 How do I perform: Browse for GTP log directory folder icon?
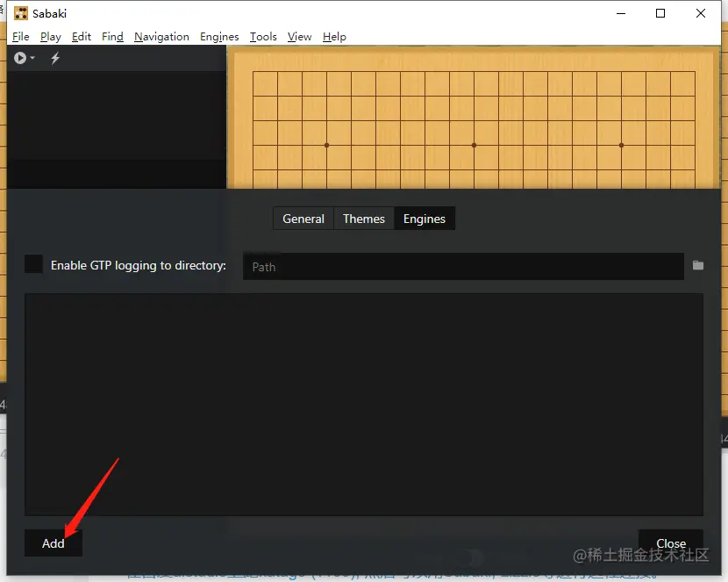(x=698, y=265)
